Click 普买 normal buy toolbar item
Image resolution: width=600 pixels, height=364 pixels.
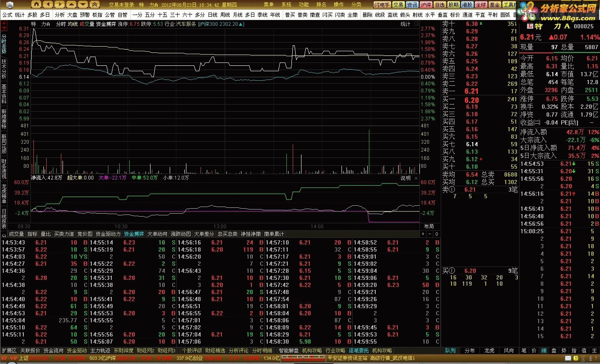pos(290,15)
